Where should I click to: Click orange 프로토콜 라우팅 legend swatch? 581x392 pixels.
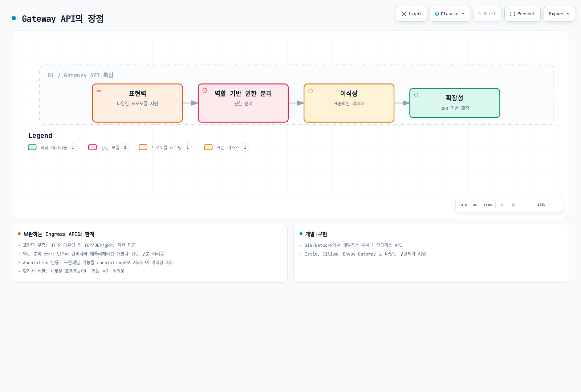[x=143, y=147]
